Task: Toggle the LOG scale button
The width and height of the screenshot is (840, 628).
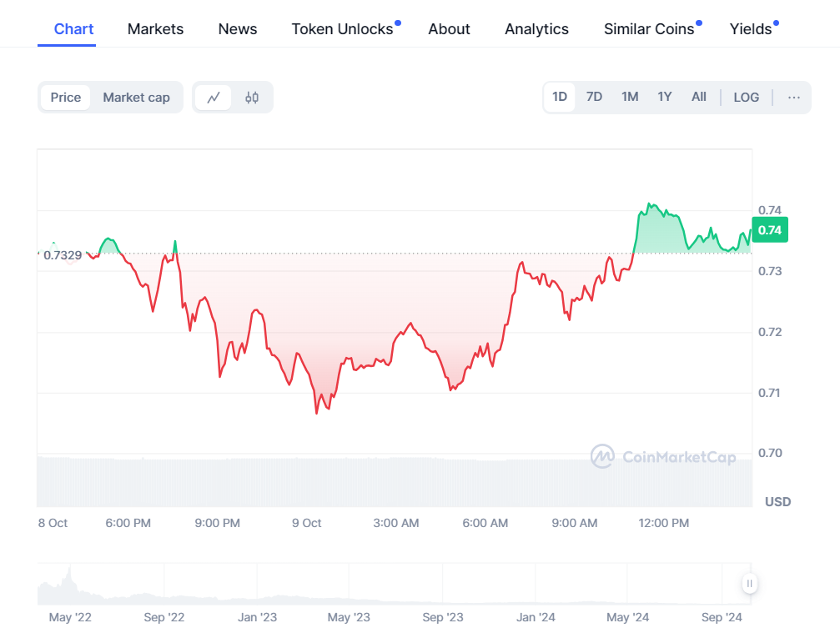Action: click(x=746, y=98)
